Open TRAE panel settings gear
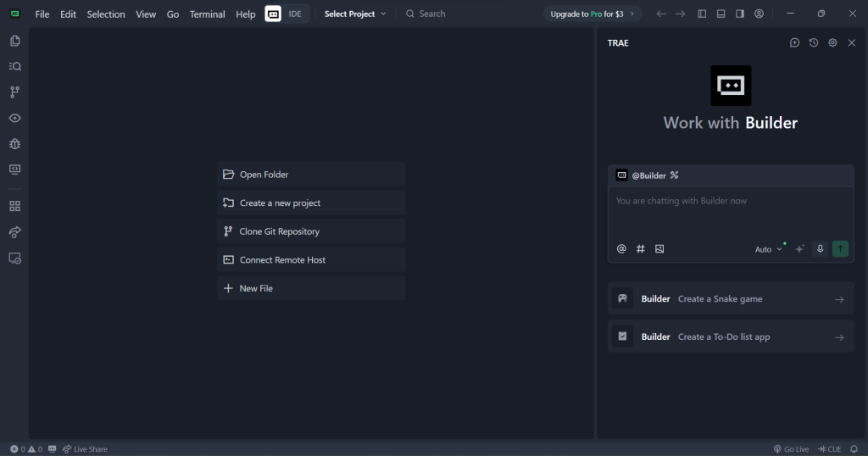The height and width of the screenshot is (456, 868). point(832,42)
